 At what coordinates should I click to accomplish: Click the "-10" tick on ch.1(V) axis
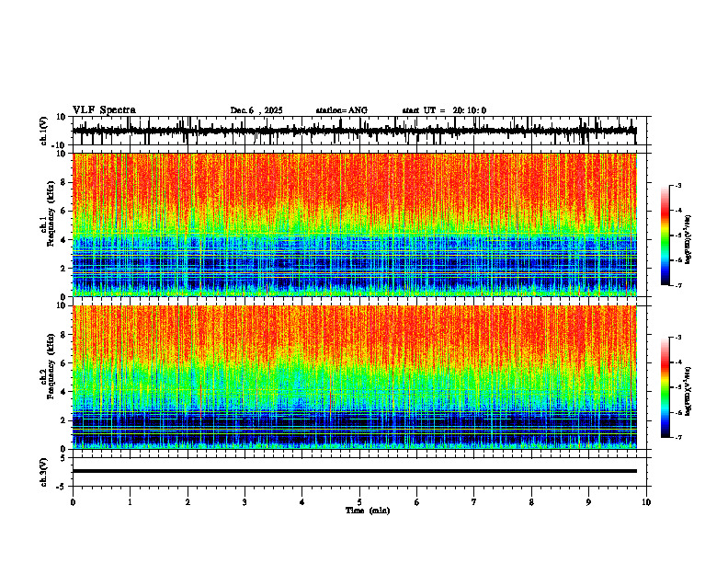click(x=60, y=145)
